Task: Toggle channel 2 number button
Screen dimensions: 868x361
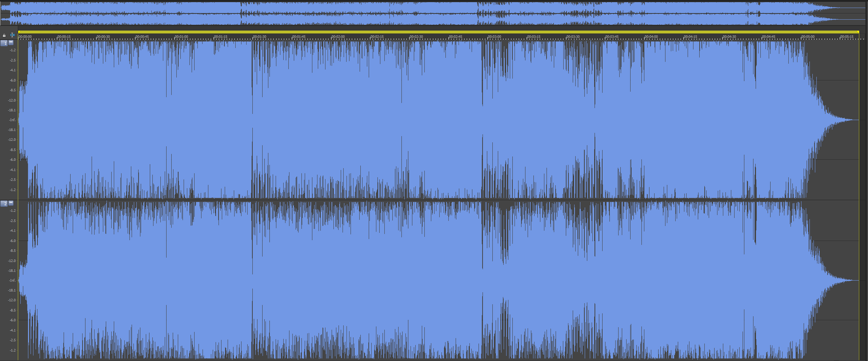Action: click(x=4, y=203)
